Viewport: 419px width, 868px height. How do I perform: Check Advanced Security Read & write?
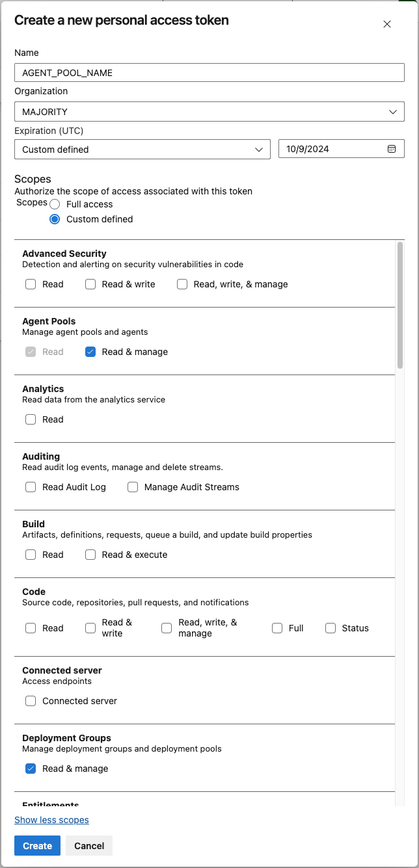point(90,284)
